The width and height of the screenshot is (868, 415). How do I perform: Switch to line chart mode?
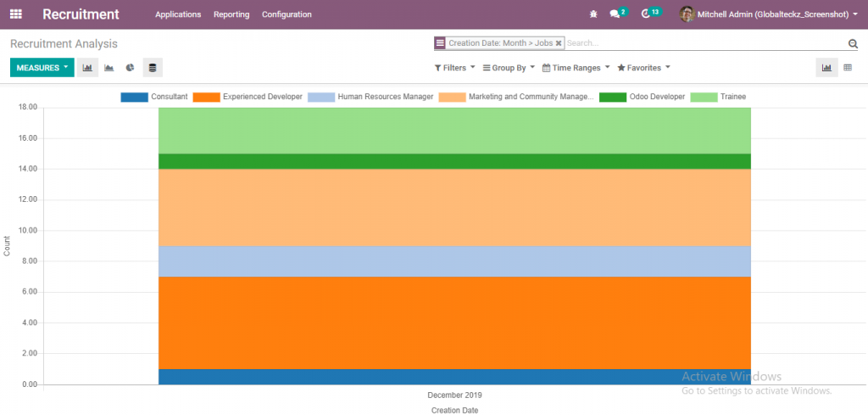click(x=109, y=68)
